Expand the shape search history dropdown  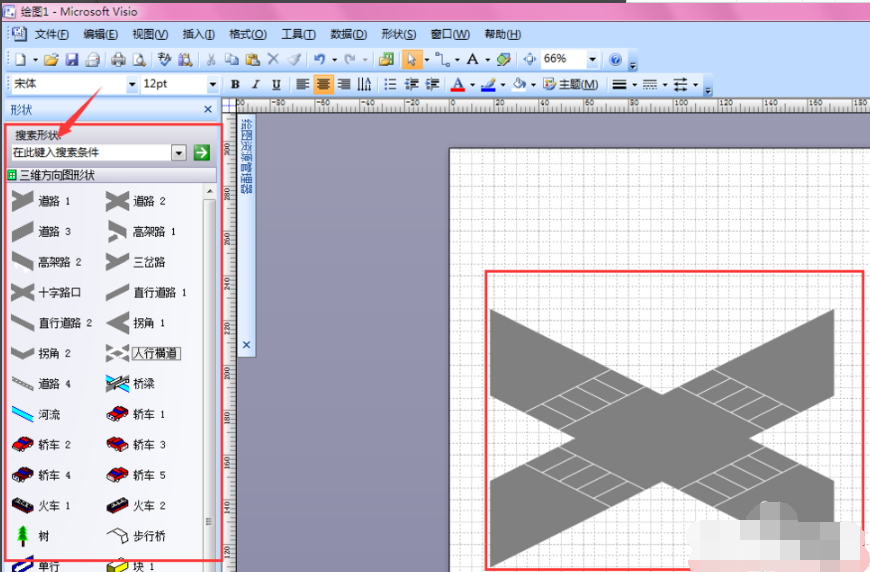pyautogui.click(x=179, y=153)
